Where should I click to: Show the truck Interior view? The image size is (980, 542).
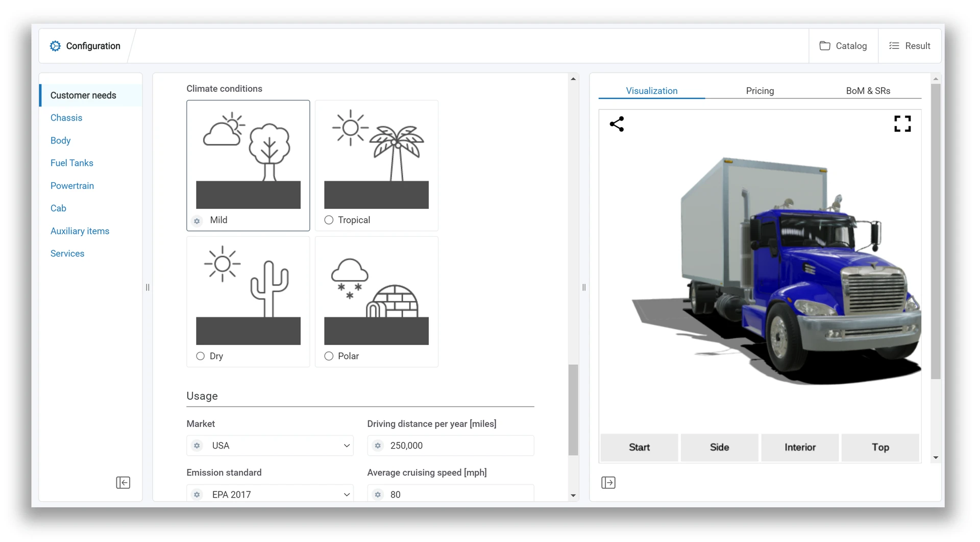pos(799,447)
